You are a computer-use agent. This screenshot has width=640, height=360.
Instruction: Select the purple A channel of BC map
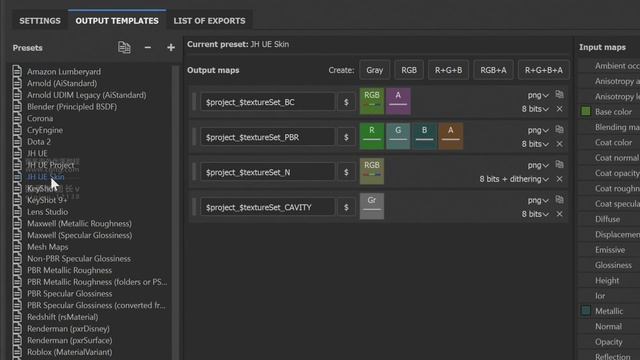tap(398, 101)
